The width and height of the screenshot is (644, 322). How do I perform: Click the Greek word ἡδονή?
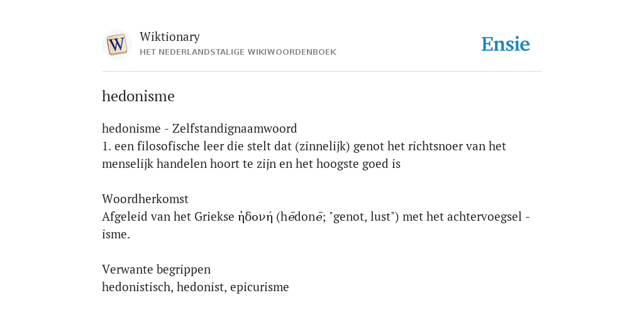point(255,217)
